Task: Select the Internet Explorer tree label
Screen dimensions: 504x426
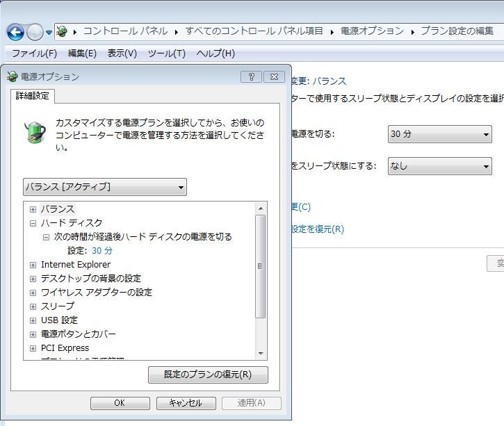Action: (76, 264)
